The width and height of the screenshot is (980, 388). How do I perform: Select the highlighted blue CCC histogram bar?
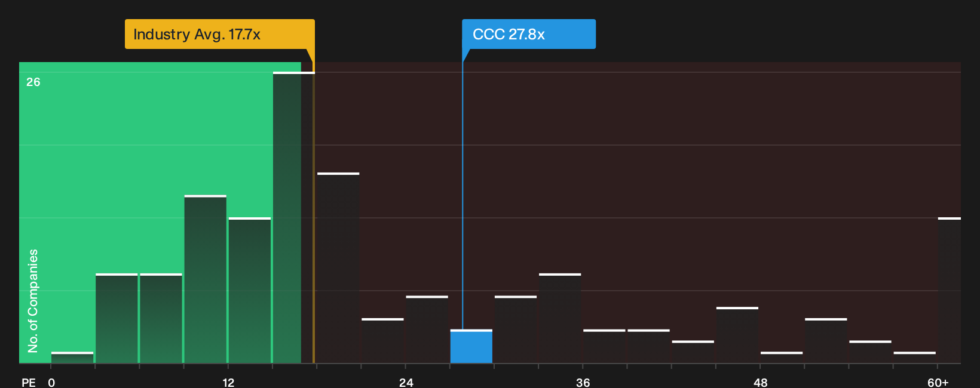pos(471,346)
